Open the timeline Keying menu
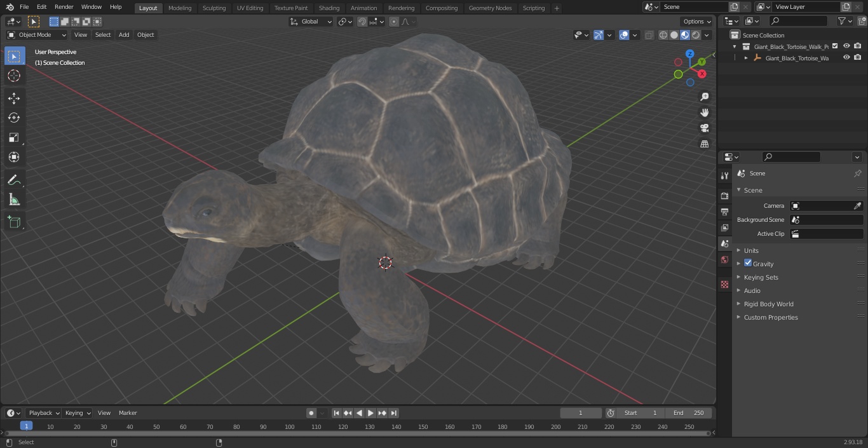868x448 pixels. coord(78,413)
